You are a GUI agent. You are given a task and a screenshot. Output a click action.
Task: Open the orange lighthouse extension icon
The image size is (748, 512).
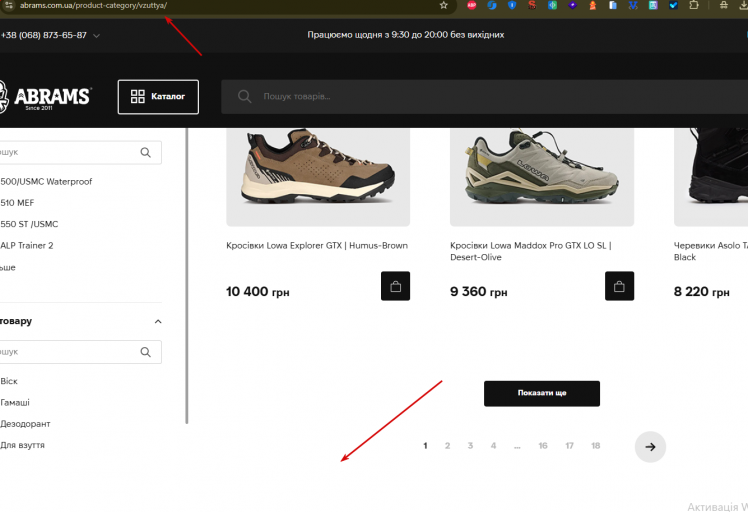tap(592, 5)
